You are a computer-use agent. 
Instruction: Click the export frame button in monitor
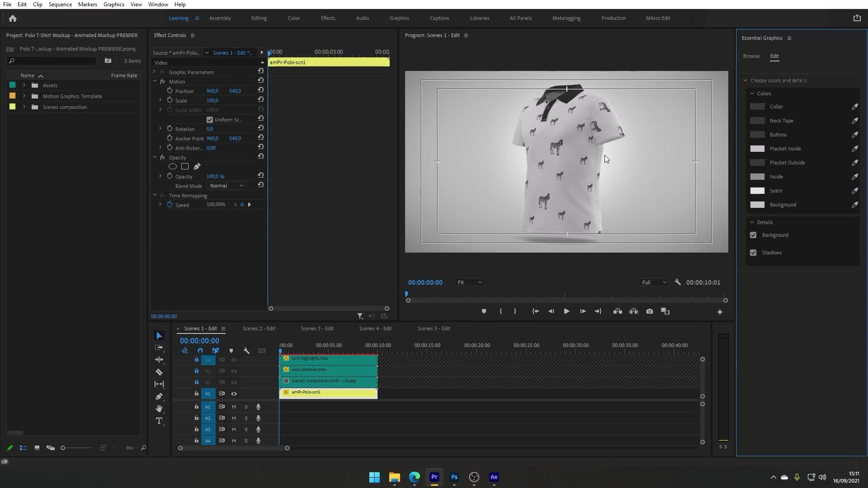pos(649,311)
